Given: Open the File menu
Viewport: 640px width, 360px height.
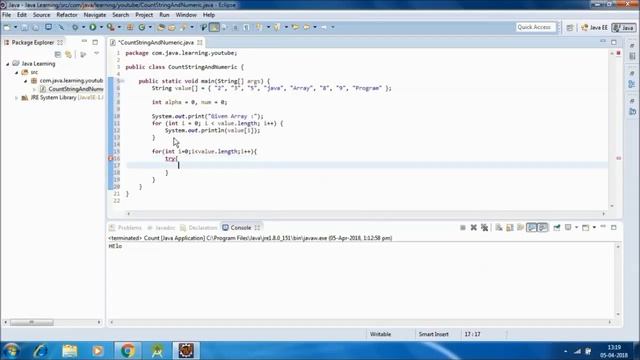Looking at the screenshot, I should coord(7,15).
